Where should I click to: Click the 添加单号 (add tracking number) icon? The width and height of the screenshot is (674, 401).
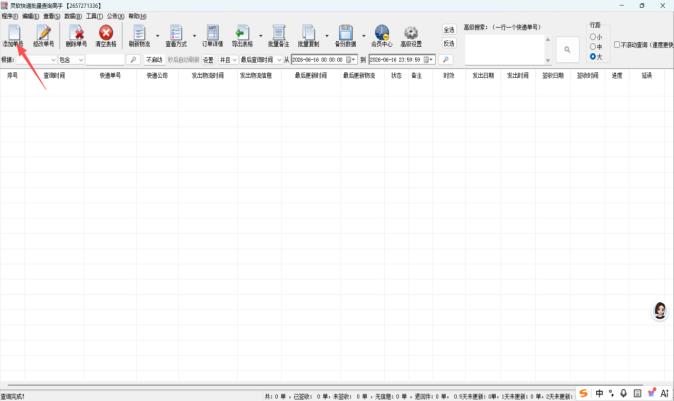13,35
